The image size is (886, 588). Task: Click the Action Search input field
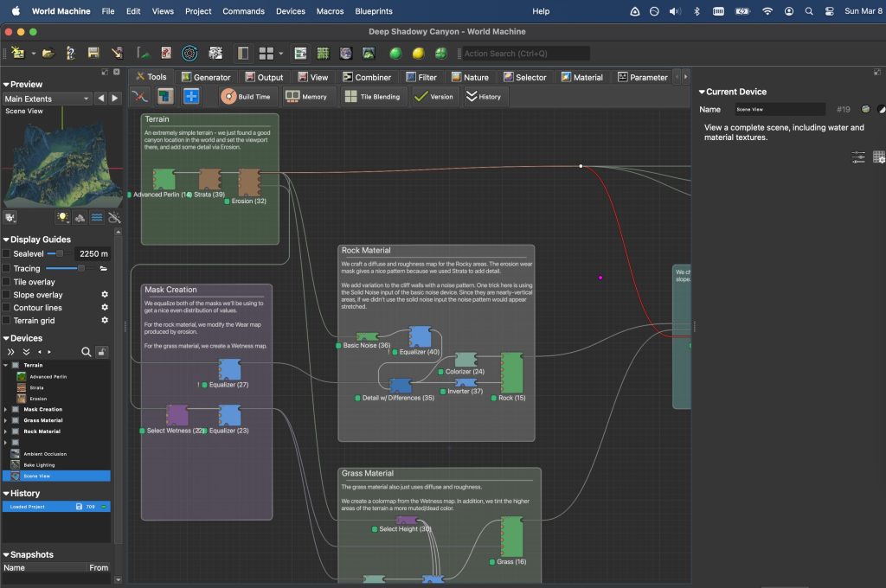525,54
